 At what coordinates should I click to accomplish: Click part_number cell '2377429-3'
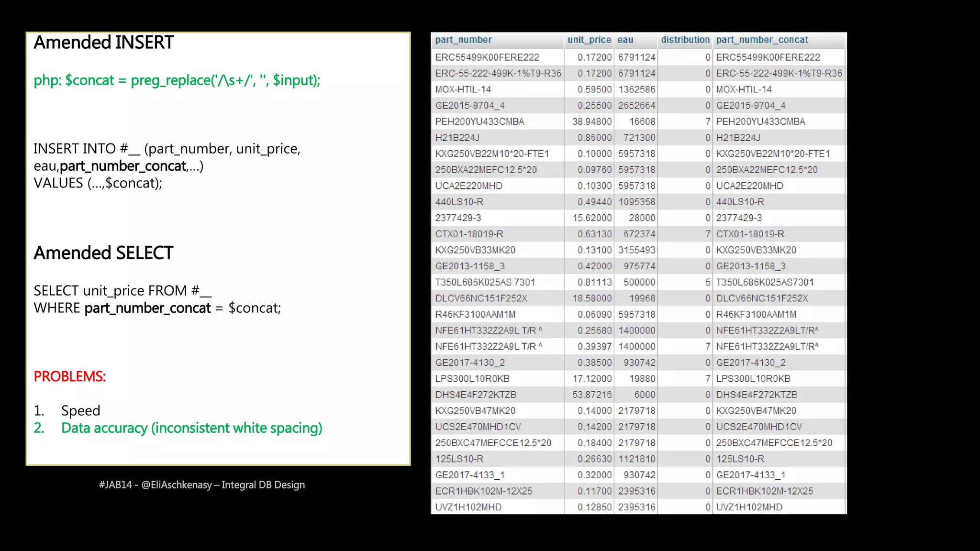tap(458, 218)
